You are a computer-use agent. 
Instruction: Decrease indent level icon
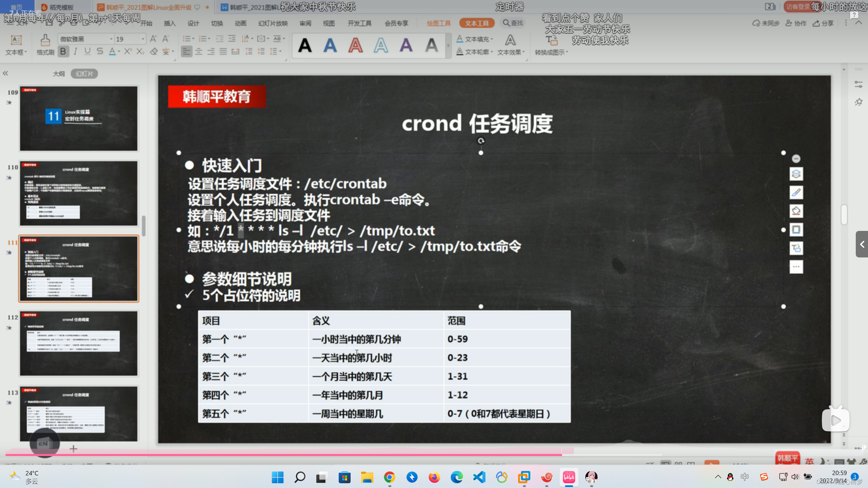click(x=219, y=39)
